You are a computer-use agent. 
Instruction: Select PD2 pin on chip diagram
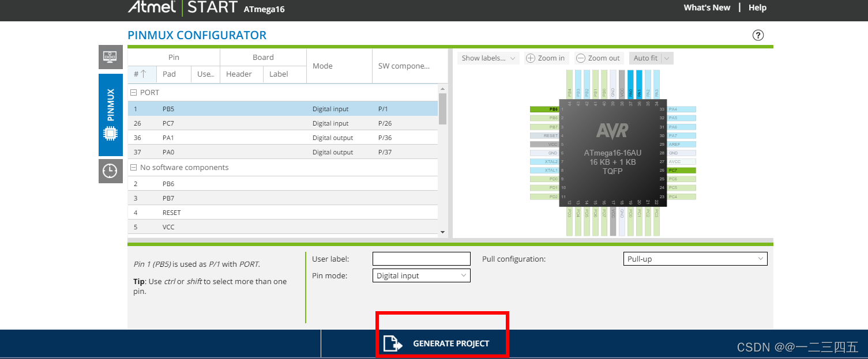click(x=544, y=196)
